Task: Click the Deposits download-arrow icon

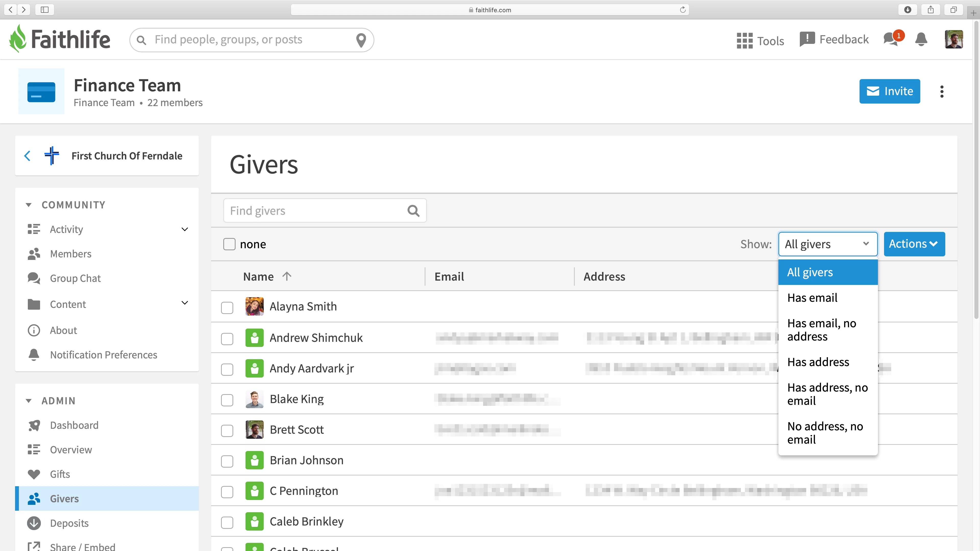Action: point(34,523)
